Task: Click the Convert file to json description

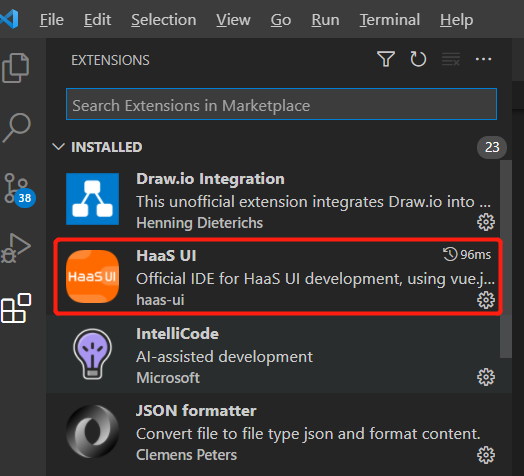Action: pos(308,434)
